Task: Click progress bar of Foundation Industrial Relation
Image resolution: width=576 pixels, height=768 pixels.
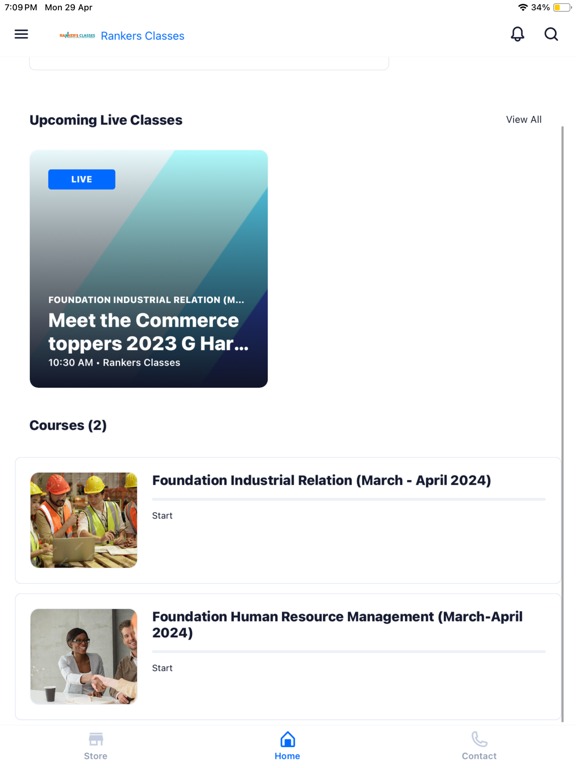Action: [x=349, y=500]
